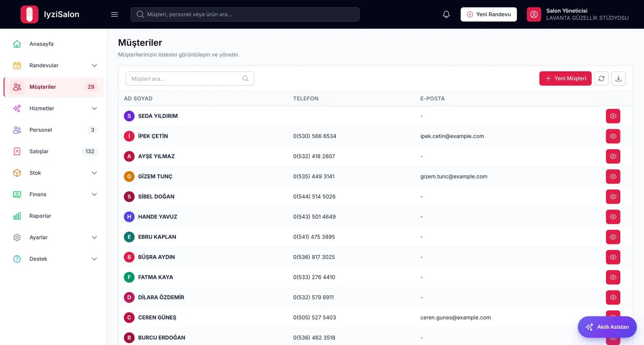Click İPEK ÇETİN's avatar initial
The image size is (644, 345).
129,136
